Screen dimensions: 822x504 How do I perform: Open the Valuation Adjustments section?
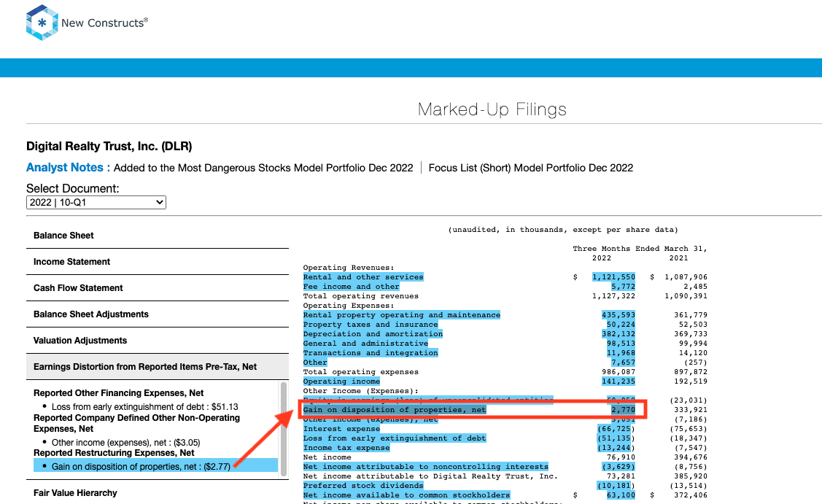coord(158,341)
